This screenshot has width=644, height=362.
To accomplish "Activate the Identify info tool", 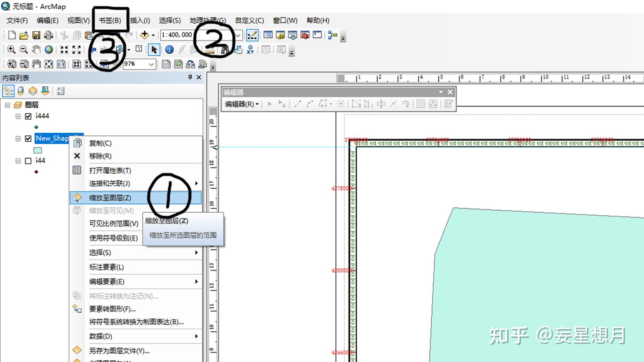I will click(169, 50).
